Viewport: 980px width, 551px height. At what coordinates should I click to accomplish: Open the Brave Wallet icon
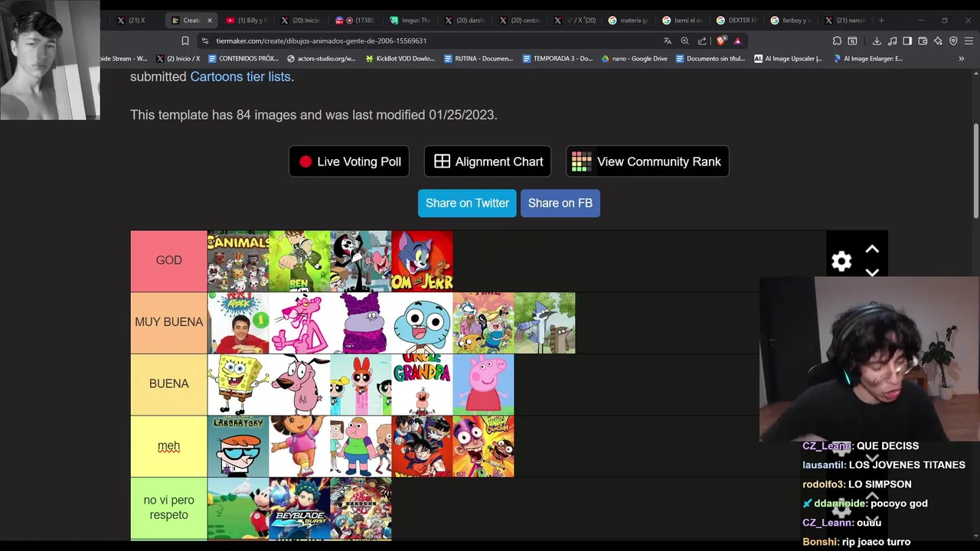coord(923,41)
